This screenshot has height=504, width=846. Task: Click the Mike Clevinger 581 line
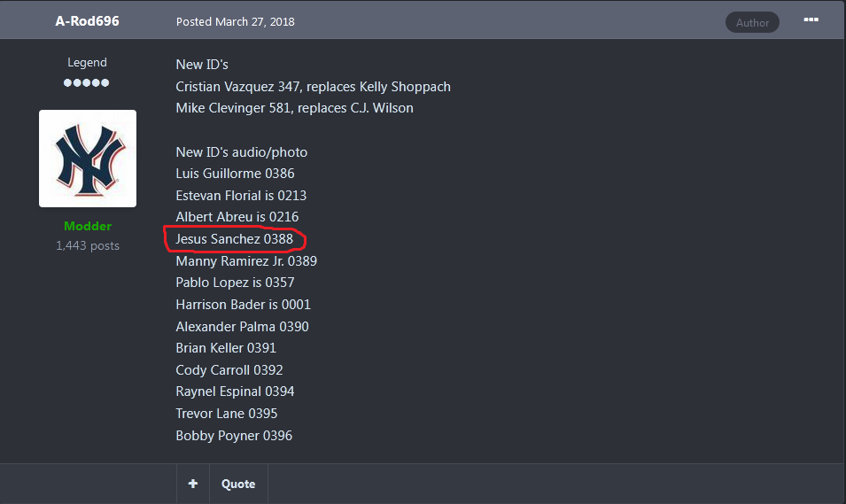[295, 108]
